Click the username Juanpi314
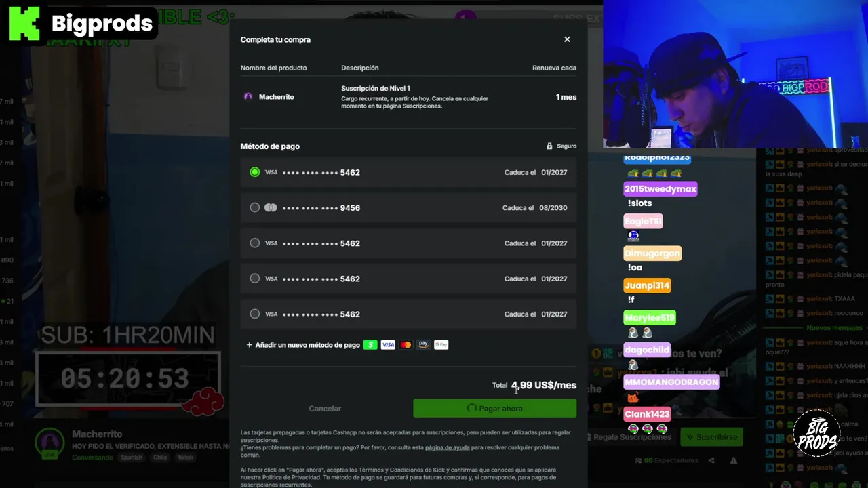This screenshot has width=868, height=488. click(647, 285)
